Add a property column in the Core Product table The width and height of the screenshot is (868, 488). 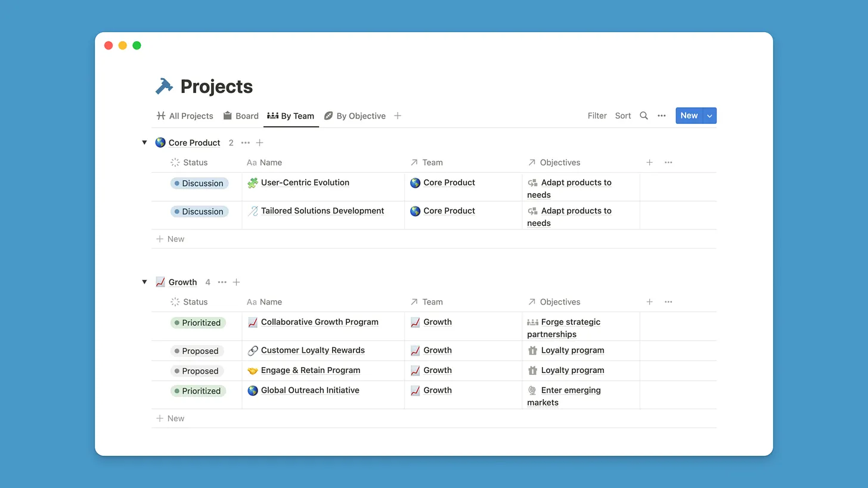pos(649,162)
